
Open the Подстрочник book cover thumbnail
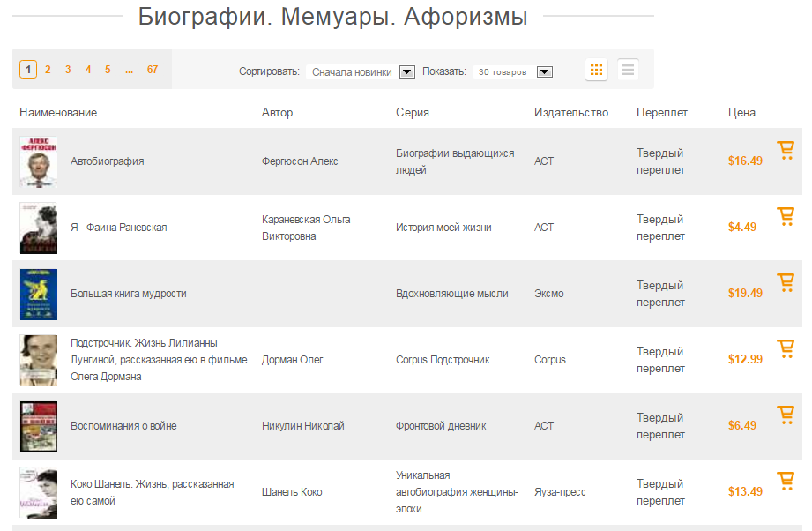(x=39, y=360)
